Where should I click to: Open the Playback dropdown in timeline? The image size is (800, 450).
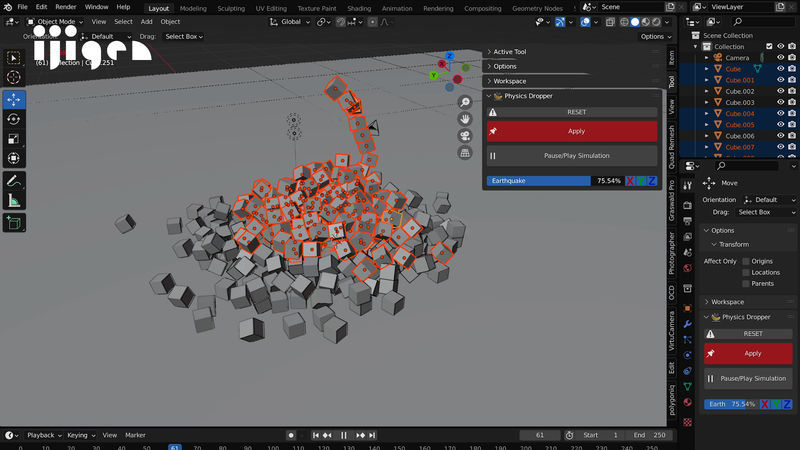pos(44,435)
